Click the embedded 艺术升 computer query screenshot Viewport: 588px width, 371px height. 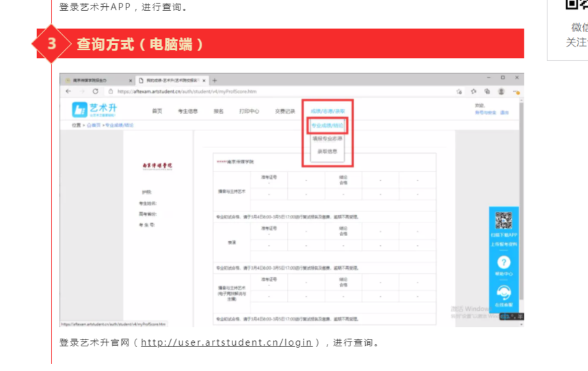click(292, 200)
